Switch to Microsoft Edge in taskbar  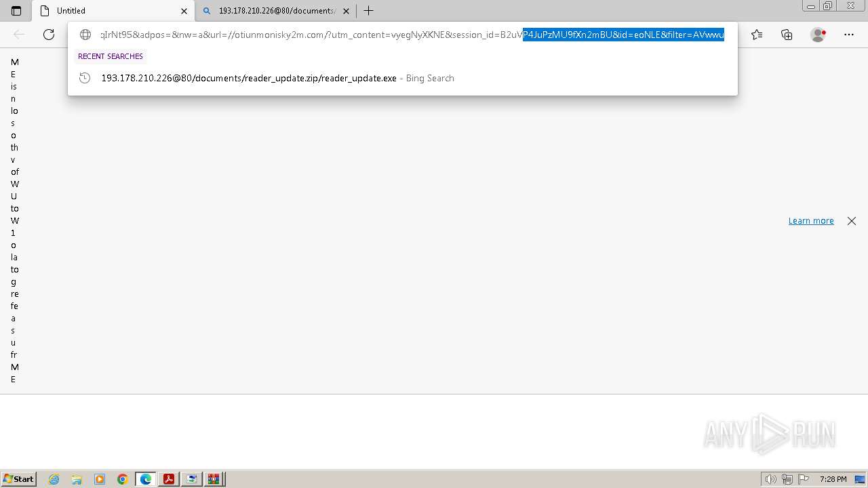coord(146,479)
